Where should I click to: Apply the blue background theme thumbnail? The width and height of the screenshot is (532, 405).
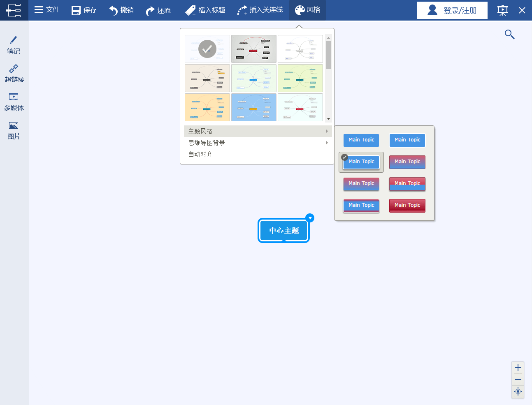click(254, 107)
